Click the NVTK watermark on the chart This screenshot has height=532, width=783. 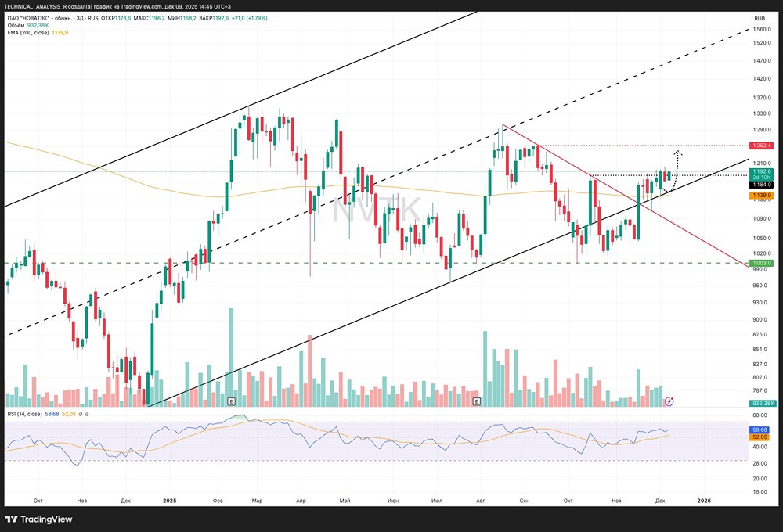pos(377,211)
